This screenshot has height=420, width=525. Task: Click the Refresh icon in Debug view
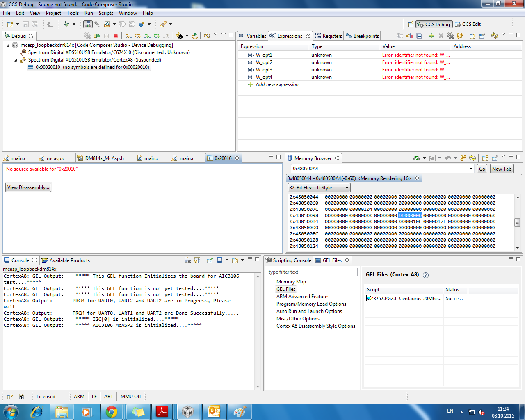[207, 36]
